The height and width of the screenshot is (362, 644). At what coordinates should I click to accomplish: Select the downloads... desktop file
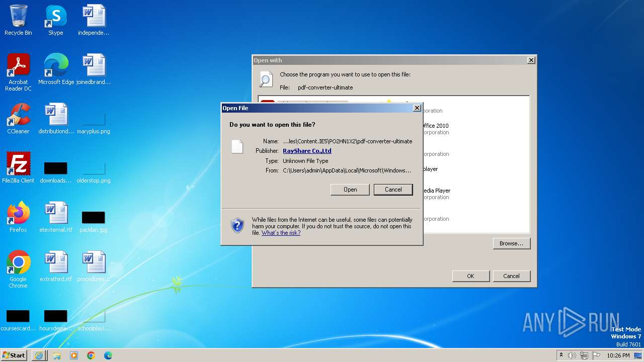coord(56,171)
